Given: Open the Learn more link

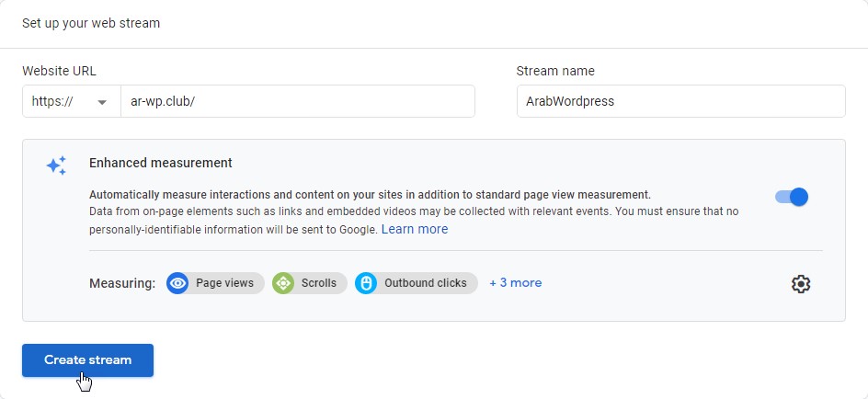Looking at the screenshot, I should coord(415,229).
